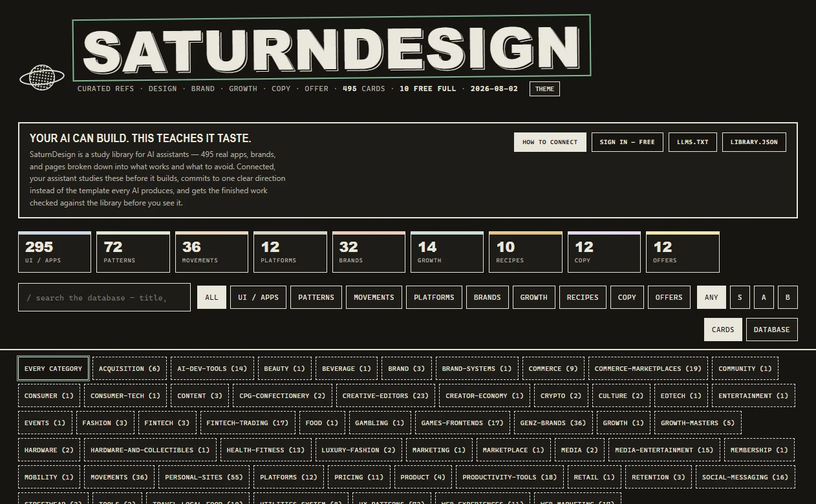The width and height of the screenshot is (816, 504).
Task: Filter by LUXURY-FASHION (2) category
Action: tap(358, 450)
